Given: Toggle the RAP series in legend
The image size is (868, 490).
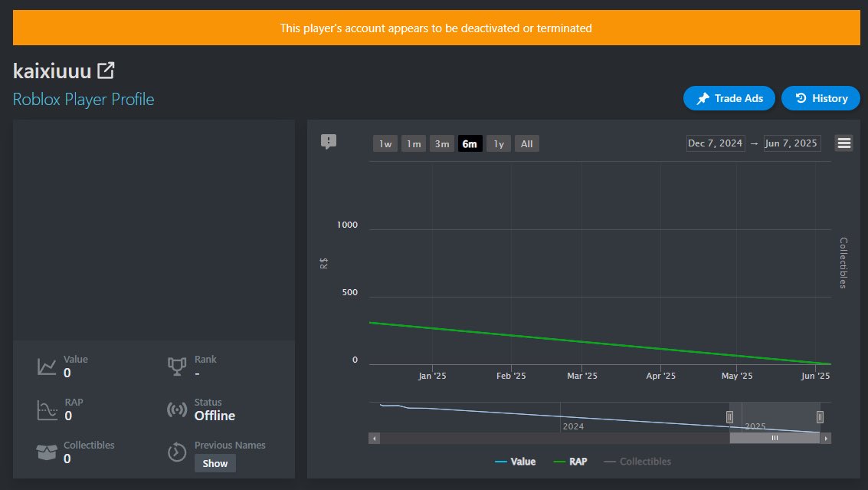Looking at the screenshot, I should click(570, 461).
